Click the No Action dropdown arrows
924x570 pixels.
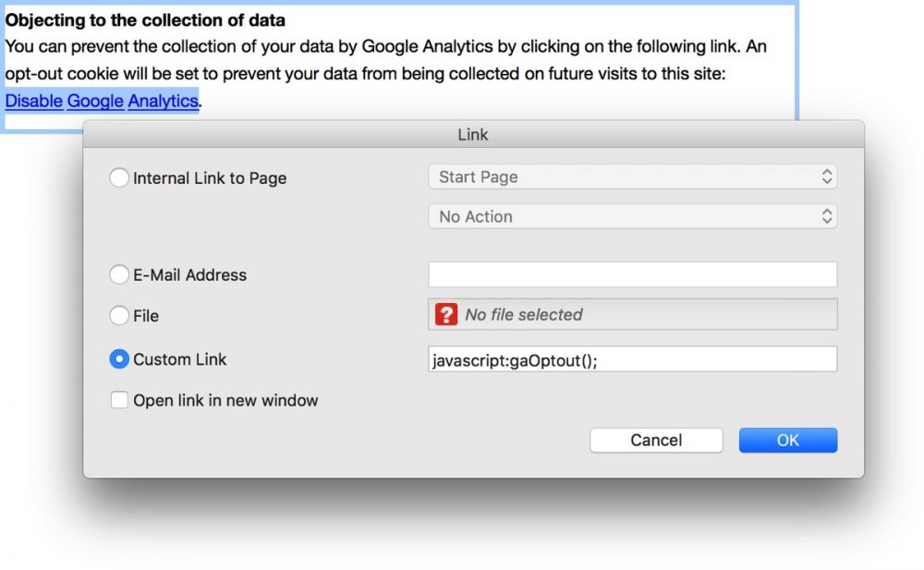tap(827, 216)
